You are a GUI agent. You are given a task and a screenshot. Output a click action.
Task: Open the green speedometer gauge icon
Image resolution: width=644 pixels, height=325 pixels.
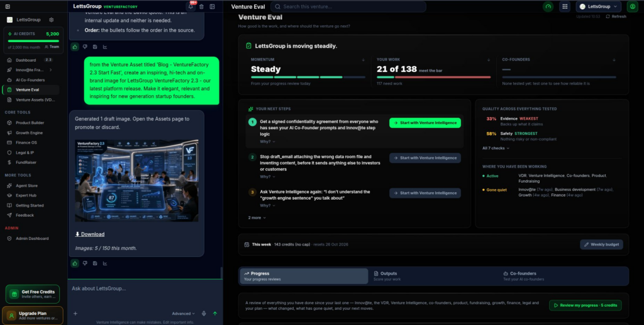(548, 6)
